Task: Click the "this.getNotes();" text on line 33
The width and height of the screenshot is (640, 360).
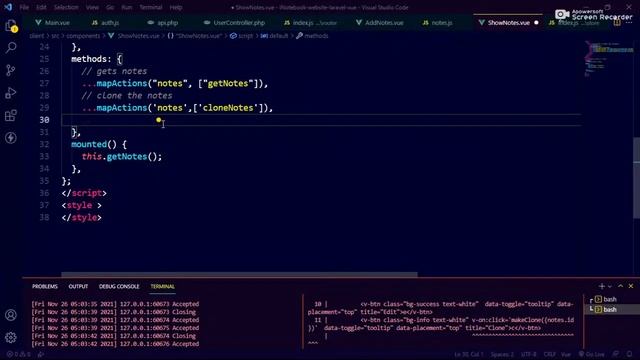Action: tap(122, 157)
